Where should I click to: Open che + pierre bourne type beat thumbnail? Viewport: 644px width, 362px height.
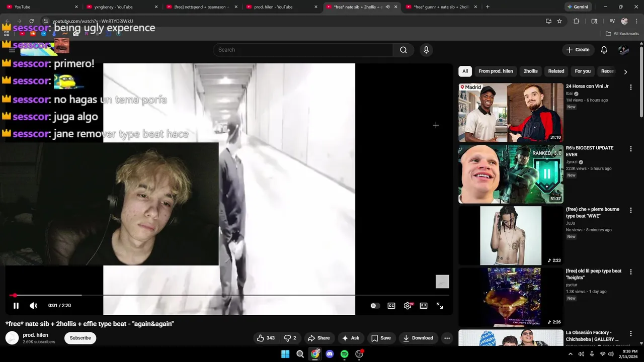pyautogui.click(x=511, y=236)
